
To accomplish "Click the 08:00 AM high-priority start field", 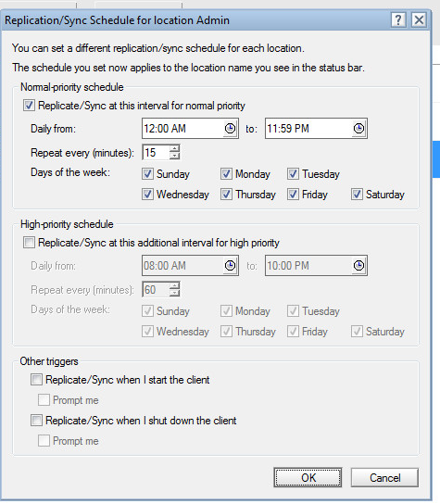I will 190,266.
